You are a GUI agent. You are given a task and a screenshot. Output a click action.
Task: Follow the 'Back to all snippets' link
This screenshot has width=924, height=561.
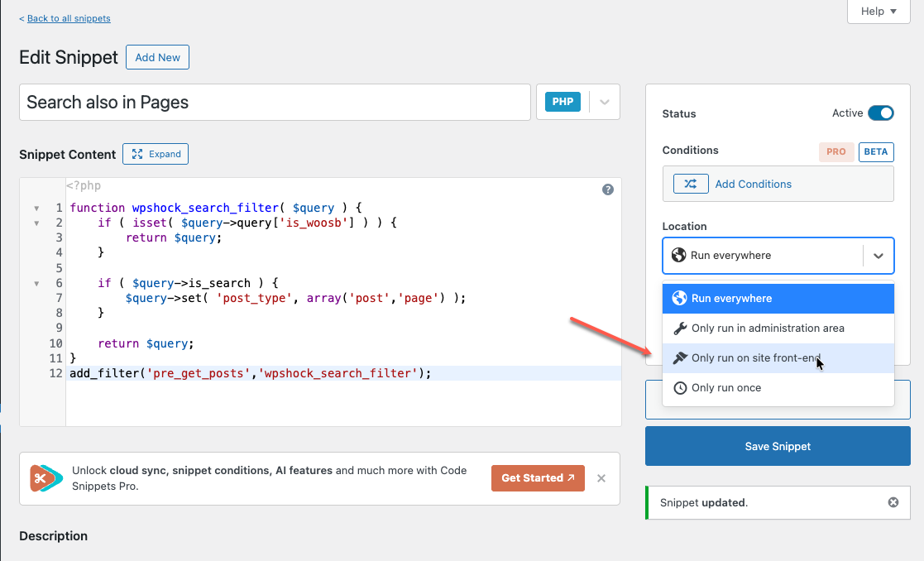pyautogui.click(x=65, y=18)
